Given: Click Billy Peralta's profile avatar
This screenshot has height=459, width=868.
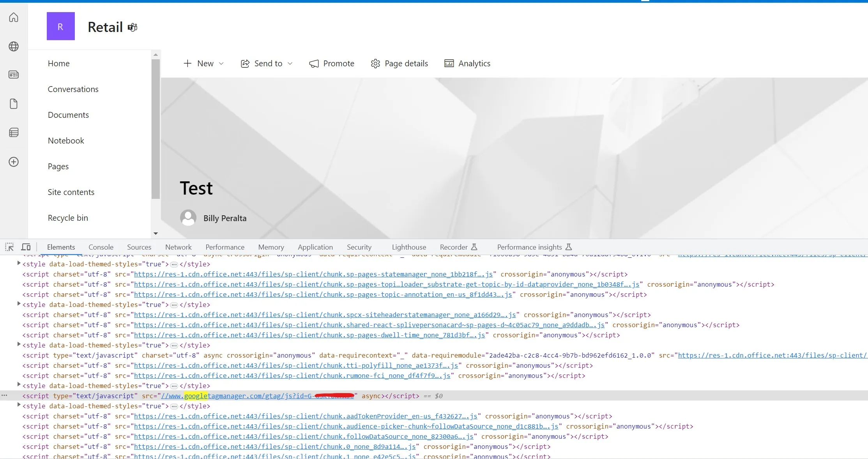Looking at the screenshot, I should point(188,218).
